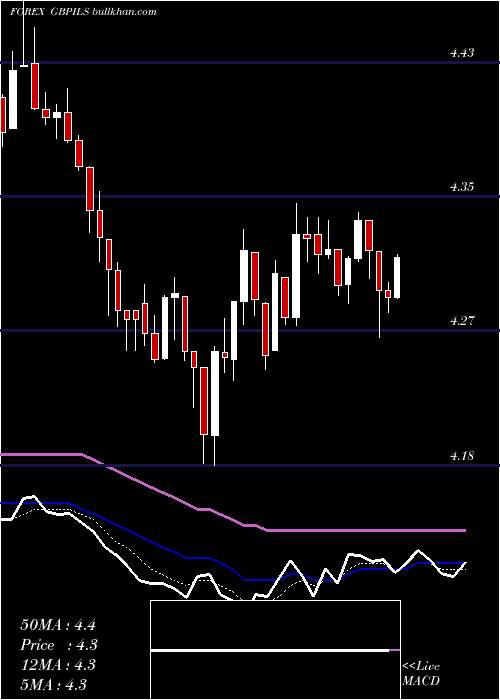Click the '5MA : 4.3' readout

(x=54, y=684)
